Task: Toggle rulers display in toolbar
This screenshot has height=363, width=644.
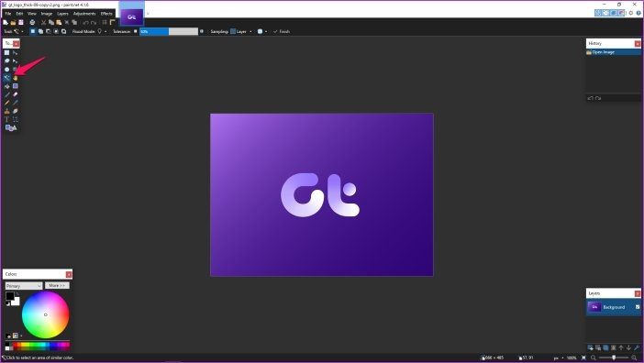Action: 113,23
